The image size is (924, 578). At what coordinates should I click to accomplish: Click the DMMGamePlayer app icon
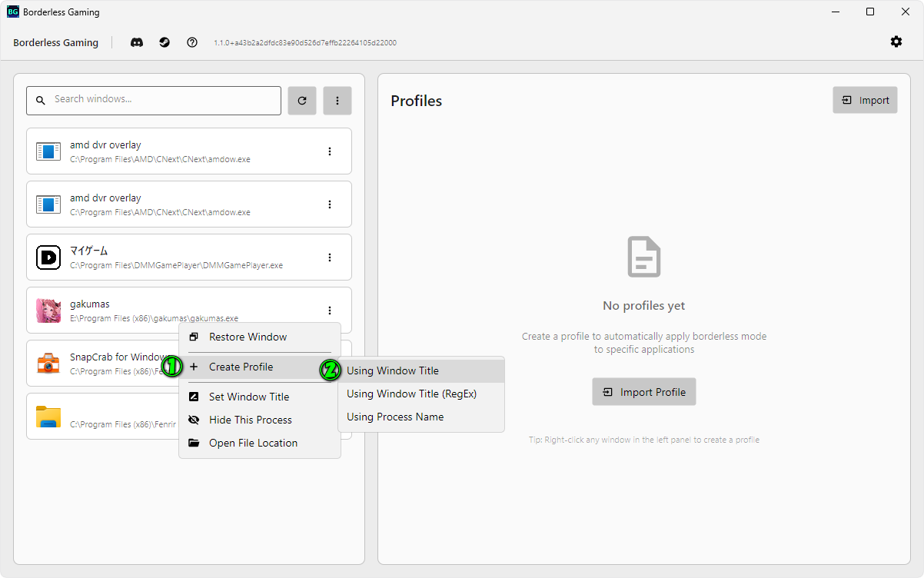tap(48, 257)
